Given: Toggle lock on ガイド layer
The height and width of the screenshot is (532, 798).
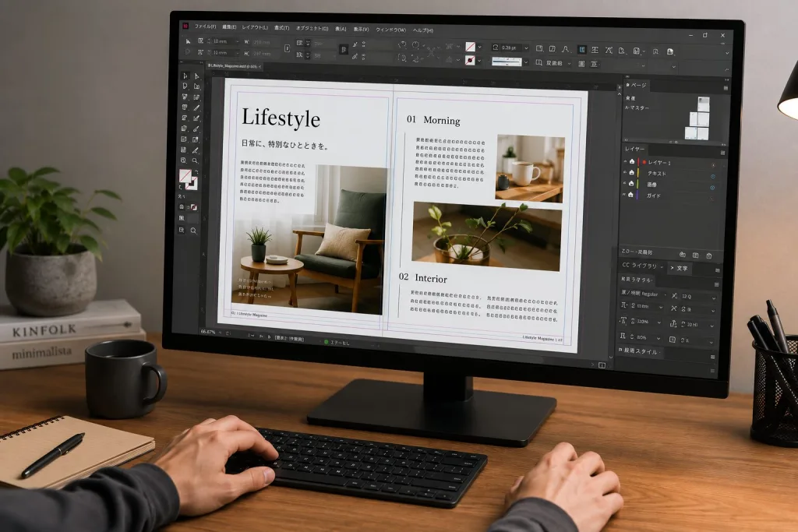Looking at the screenshot, I should (630, 195).
